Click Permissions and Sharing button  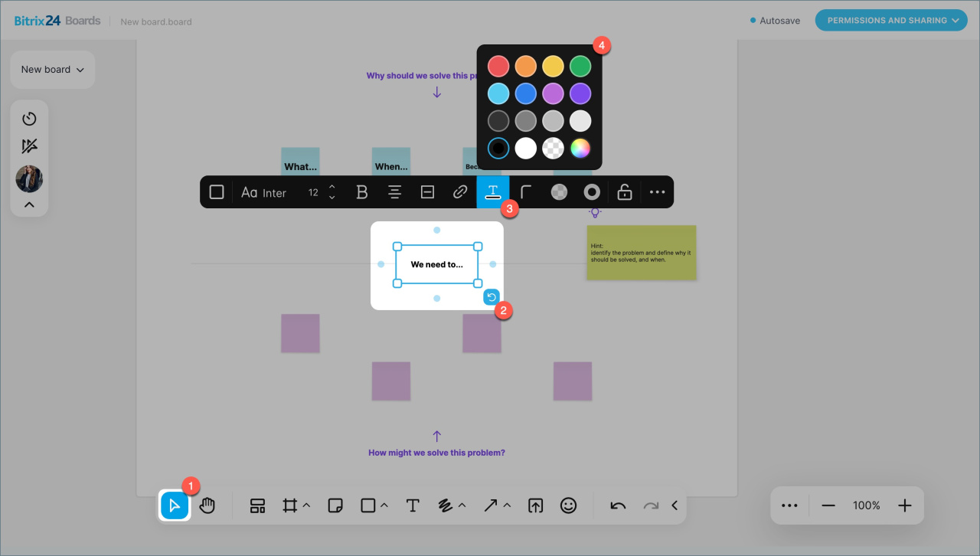tap(890, 21)
